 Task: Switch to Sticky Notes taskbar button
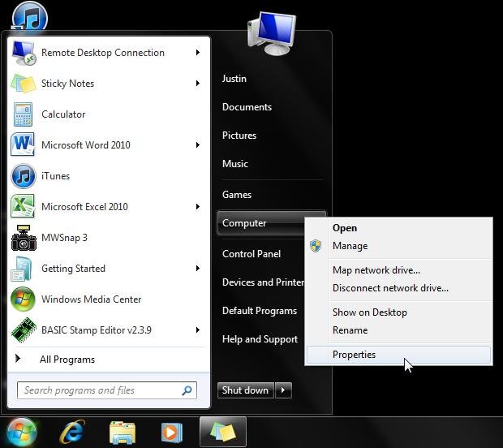(223, 432)
